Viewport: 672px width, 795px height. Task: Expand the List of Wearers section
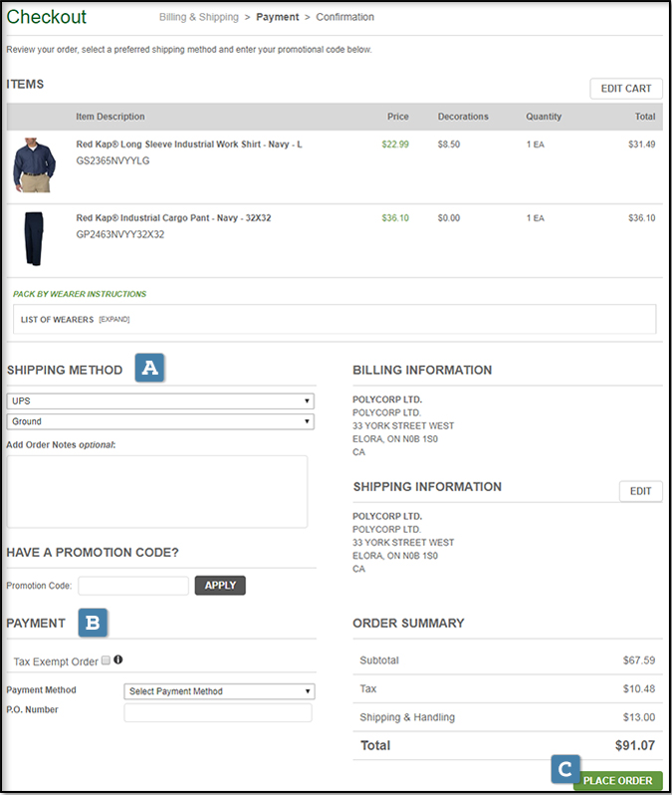click(x=114, y=319)
